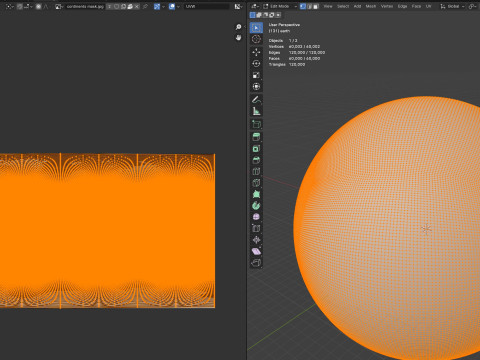Open the Select menu in 3D viewport
This screenshot has width=480, height=360.
[343, 6]
